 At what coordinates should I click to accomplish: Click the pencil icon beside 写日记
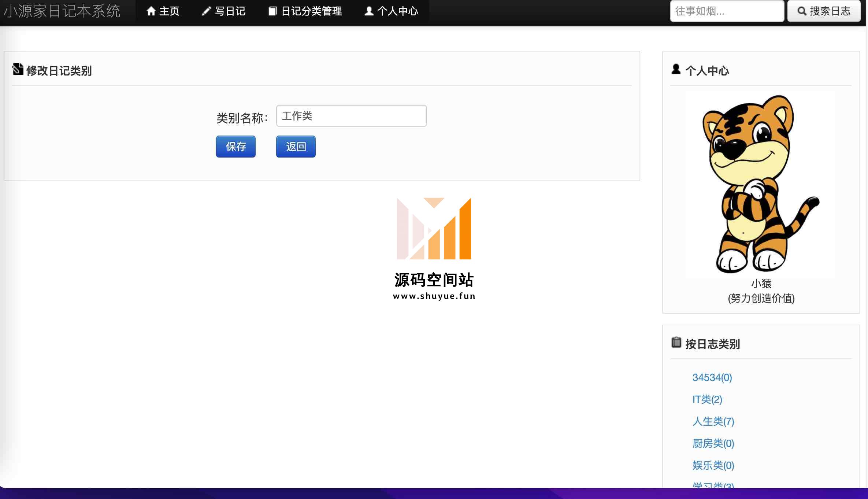pos(206,11)
